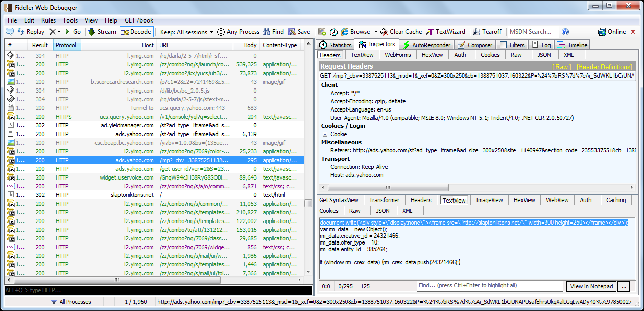Select the request Raw inspector tab
This screenshot has height=311, width=644.
(x=516, y=55)
